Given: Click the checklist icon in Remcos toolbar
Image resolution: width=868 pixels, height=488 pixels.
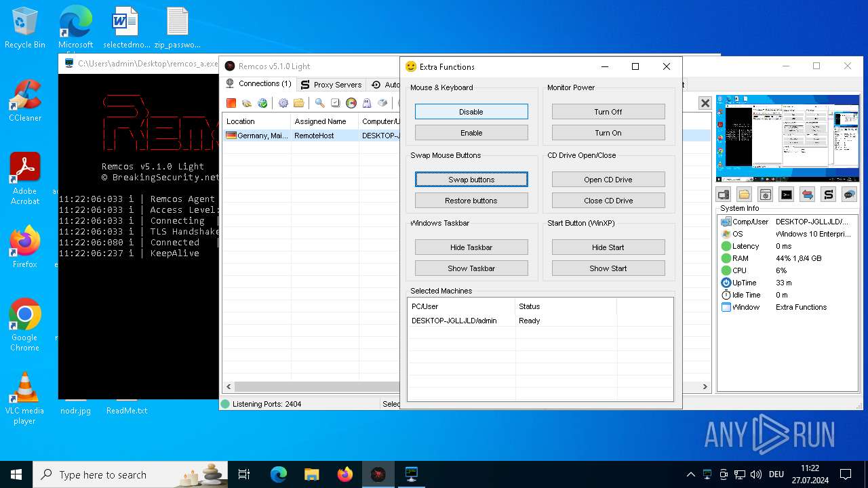Looking at the screenshot, I should point(335,103).
